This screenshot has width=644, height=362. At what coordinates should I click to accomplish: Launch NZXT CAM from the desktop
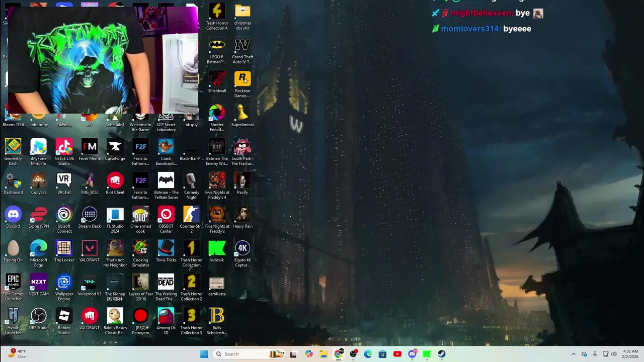click(x=39, y=285)
